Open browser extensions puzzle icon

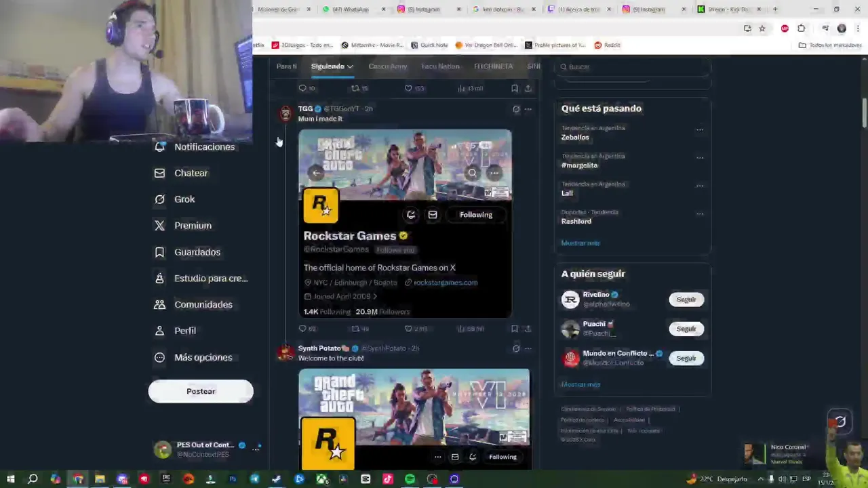pyautogui.click(x=802, y=28)
